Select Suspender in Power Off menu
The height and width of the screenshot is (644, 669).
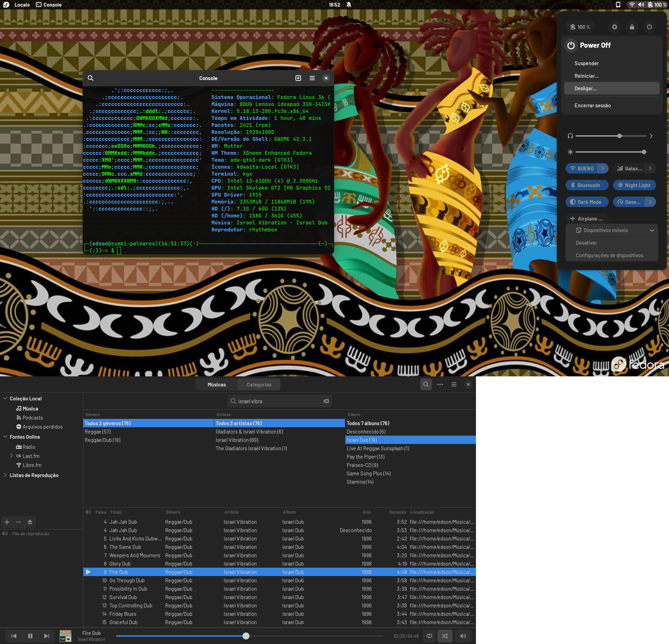click(x=612, y=63)
